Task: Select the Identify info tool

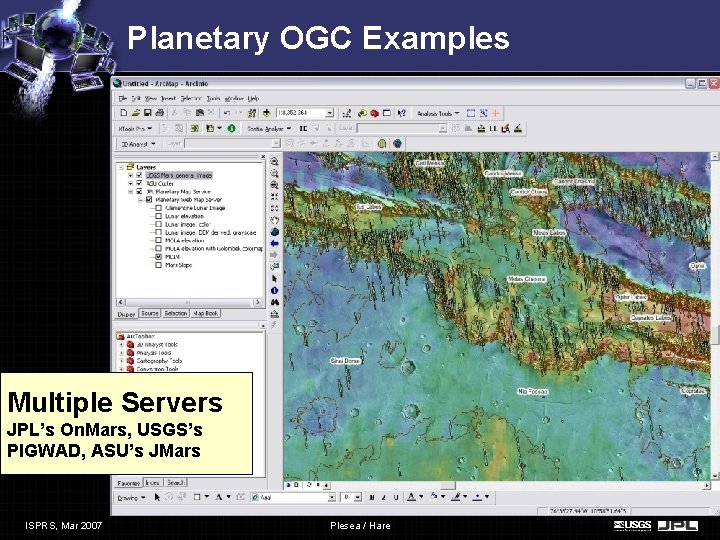Action: click(275, 290)
